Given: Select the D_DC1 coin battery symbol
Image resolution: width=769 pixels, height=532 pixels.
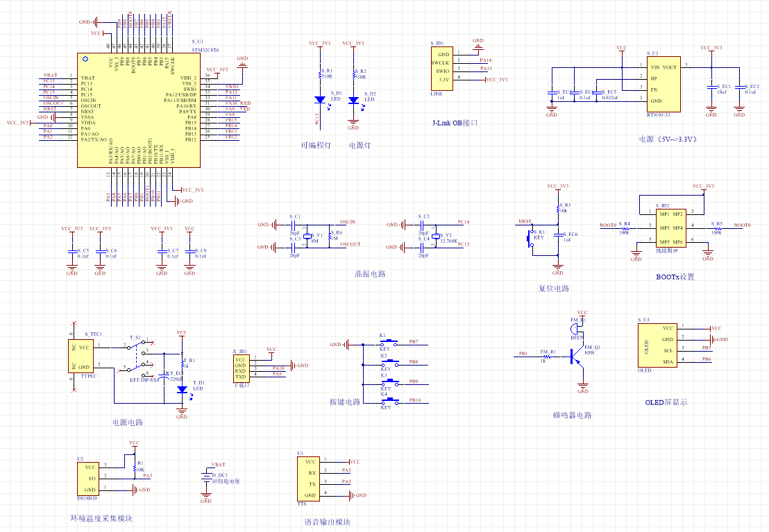Looking at the screenshot, I should click(206, 477).
